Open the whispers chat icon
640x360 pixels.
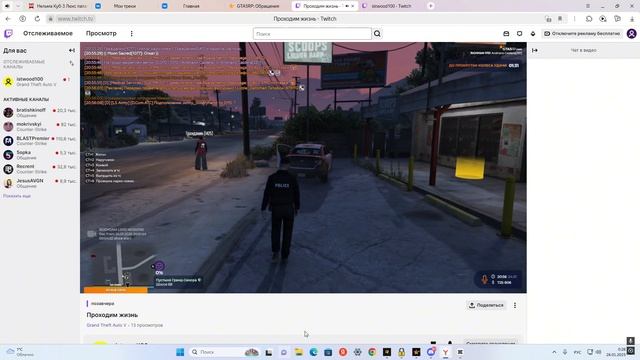(520, 33)
